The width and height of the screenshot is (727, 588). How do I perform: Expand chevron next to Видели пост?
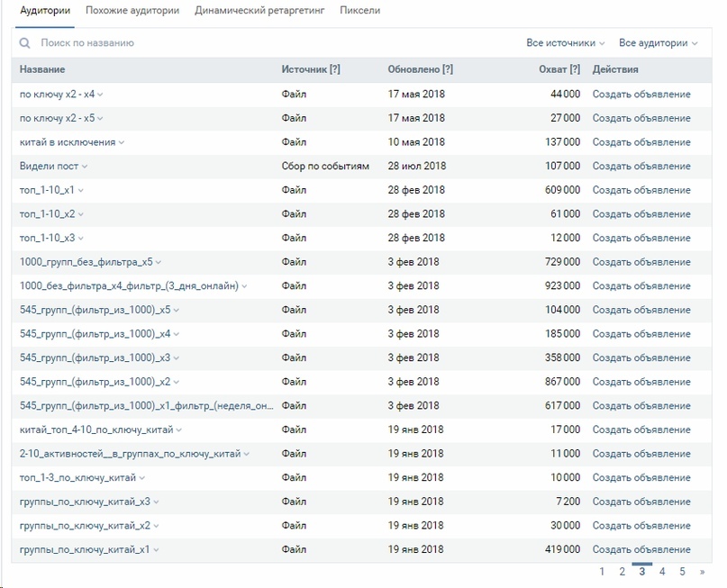point(85,167)
